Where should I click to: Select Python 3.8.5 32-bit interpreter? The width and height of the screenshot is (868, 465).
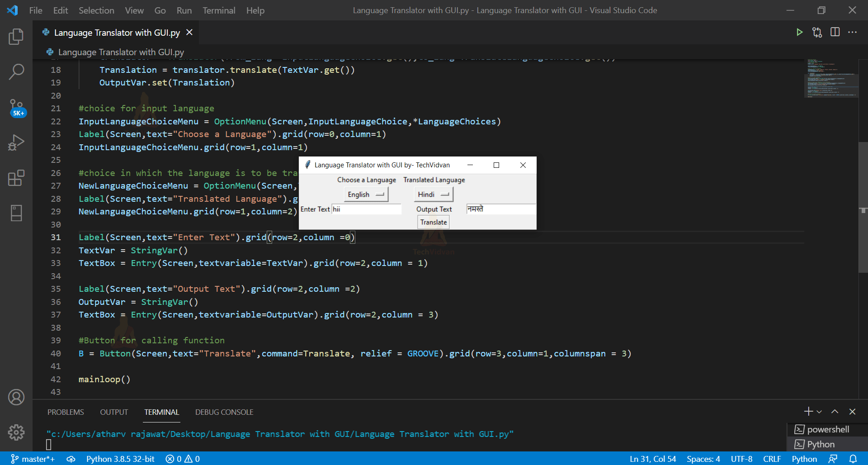(120, 459)
